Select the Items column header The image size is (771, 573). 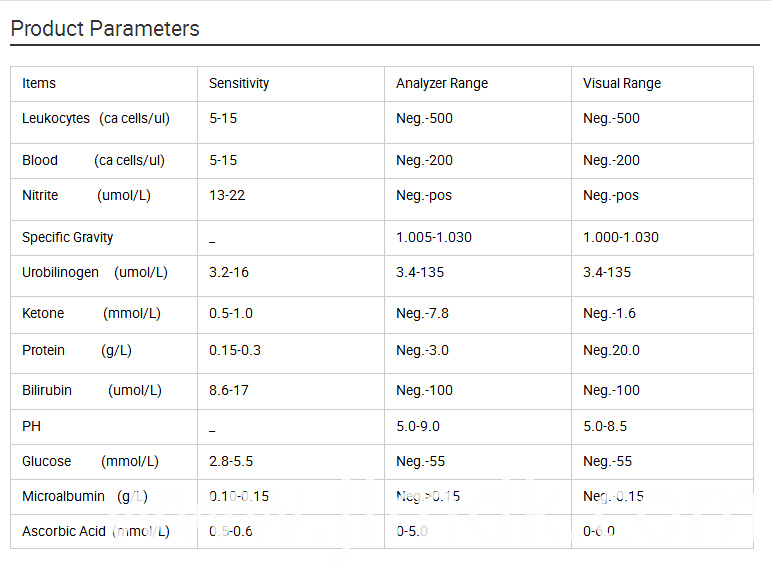39,83
